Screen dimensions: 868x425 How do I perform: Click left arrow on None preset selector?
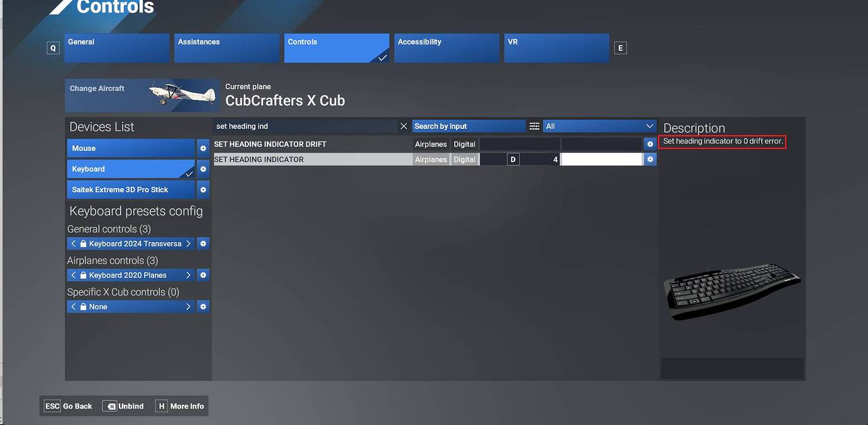[73, 306]
